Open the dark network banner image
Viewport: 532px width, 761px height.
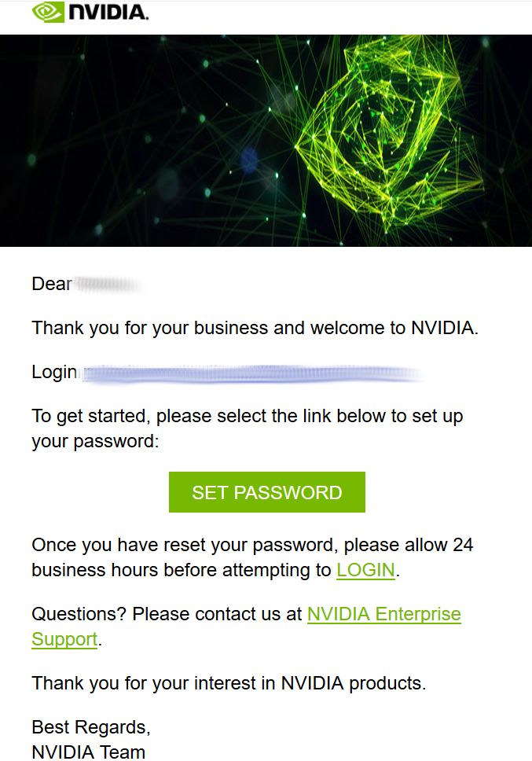pos(266,140)
